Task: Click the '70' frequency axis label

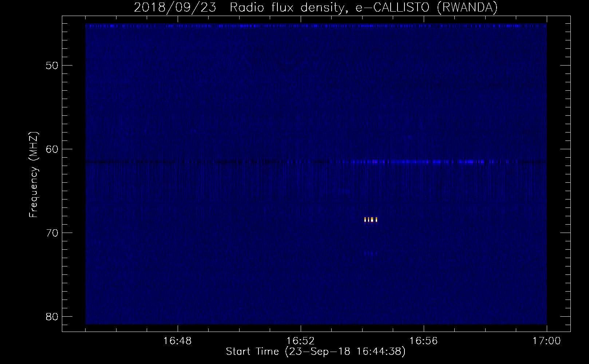Action: tap(52, 233)
